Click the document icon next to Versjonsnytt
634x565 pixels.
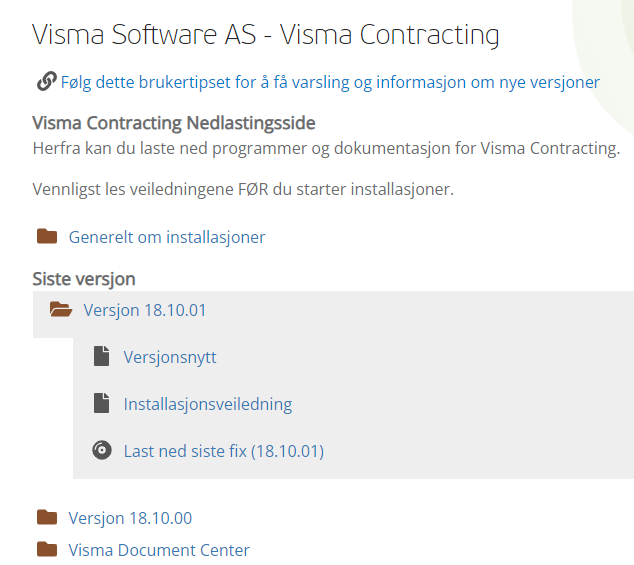(101, 356)
